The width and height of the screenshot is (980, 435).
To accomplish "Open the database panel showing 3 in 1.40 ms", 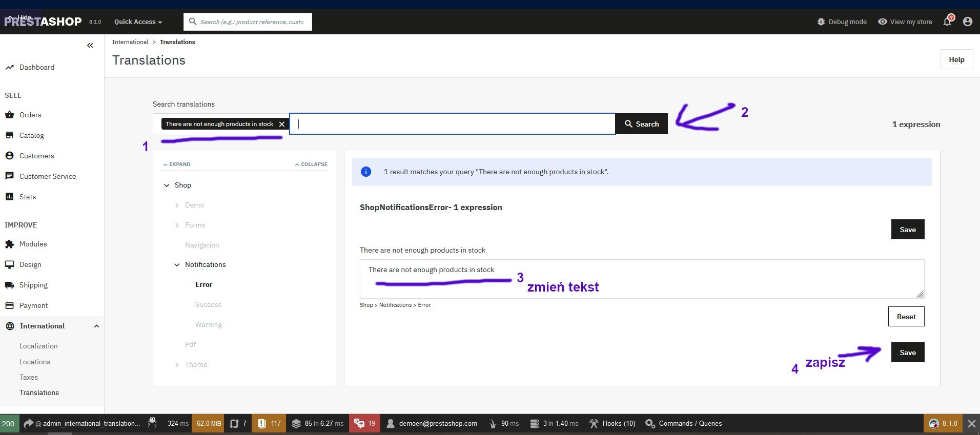I will [554, 423].
